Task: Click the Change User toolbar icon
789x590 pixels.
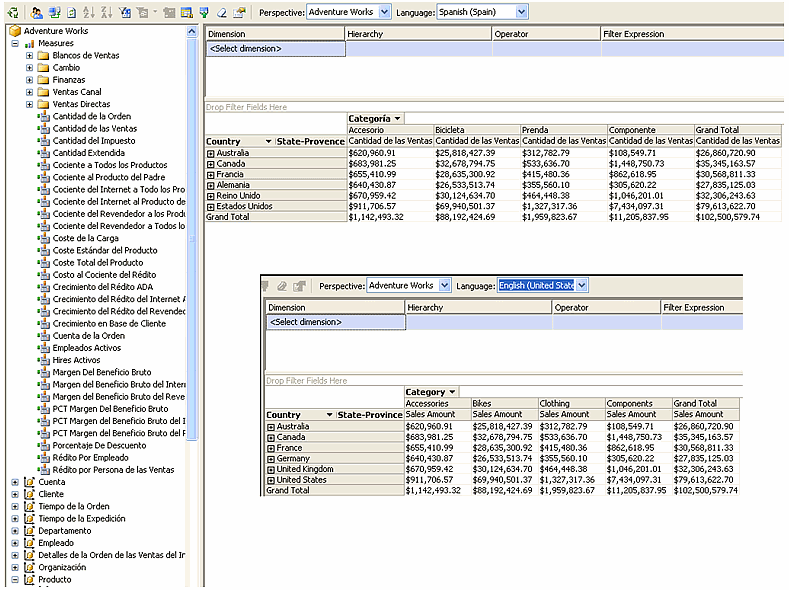Action: (36, 12)
